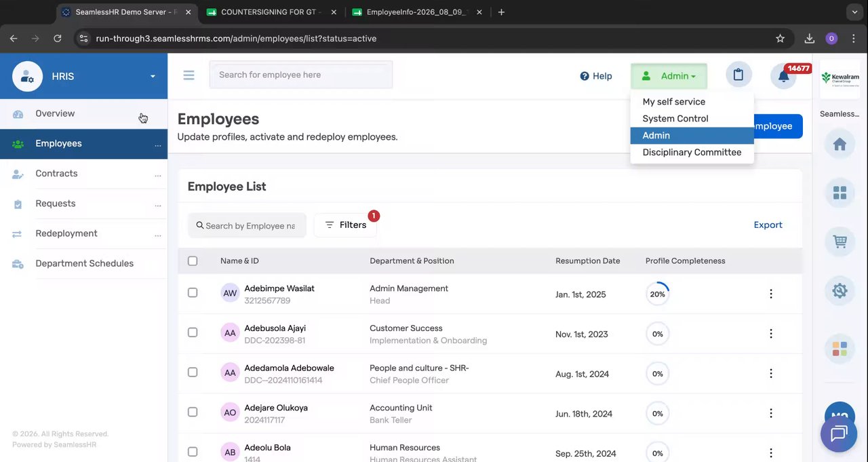
Task: Switch to COUNTERSIGNING FOR GT browser tab
Action: pos(273,12)
